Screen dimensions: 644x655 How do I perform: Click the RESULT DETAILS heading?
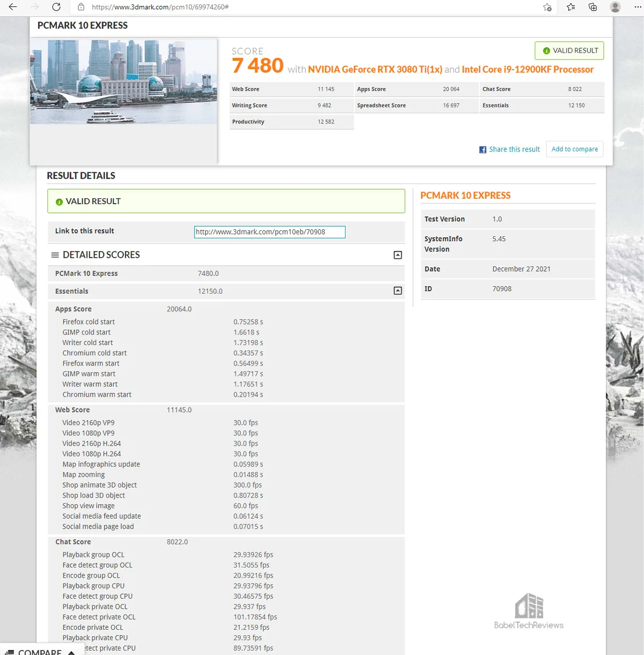pos(81,176)
